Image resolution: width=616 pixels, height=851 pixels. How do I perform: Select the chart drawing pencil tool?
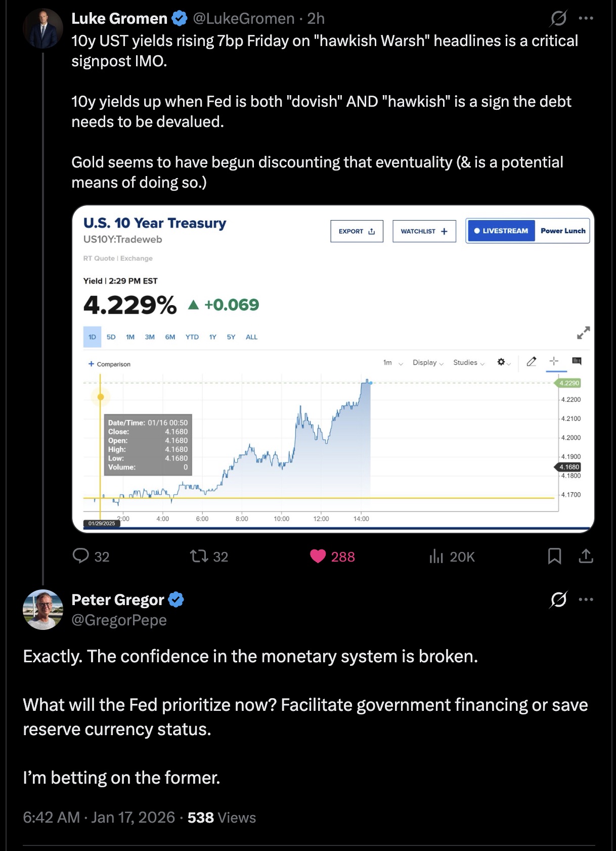pyautogui.click(x=531, y=362)
